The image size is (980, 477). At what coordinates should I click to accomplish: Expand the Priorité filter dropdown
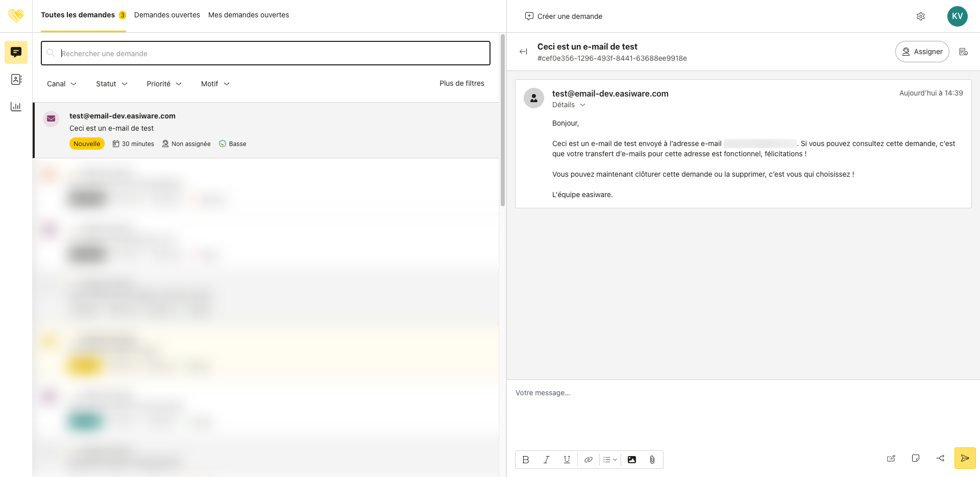(164, 84)
